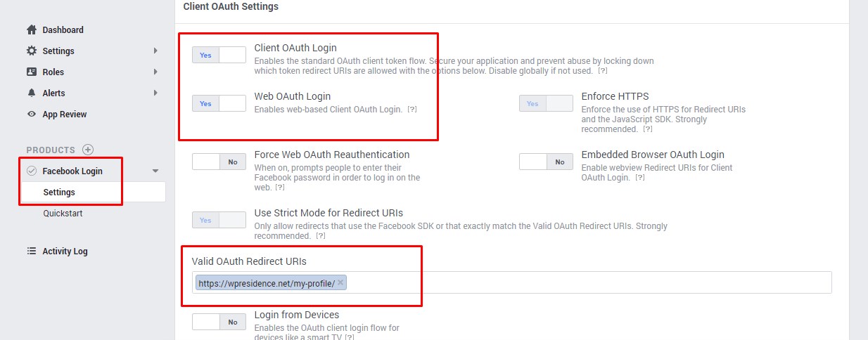Click the App Review eye icon

pos(31,115)
